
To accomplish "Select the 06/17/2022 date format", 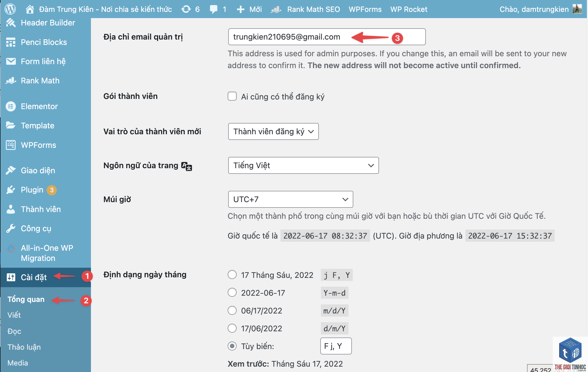I will 232,310.
